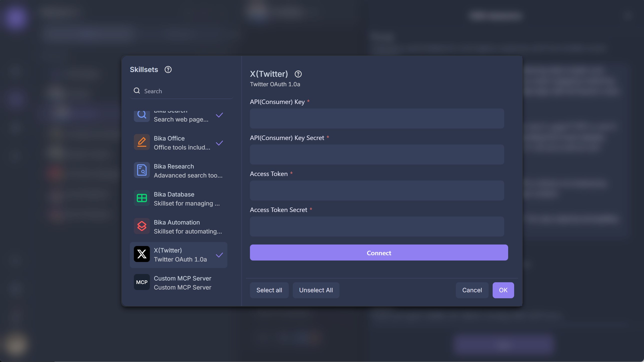
Task: Click the Unselect All button
Action: coord(316,290)
